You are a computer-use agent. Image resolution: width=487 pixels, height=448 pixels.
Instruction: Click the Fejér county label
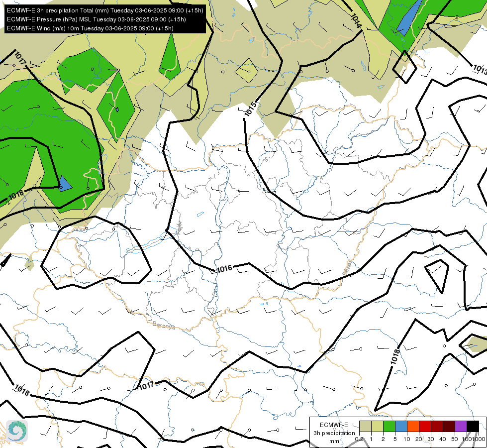179,227
